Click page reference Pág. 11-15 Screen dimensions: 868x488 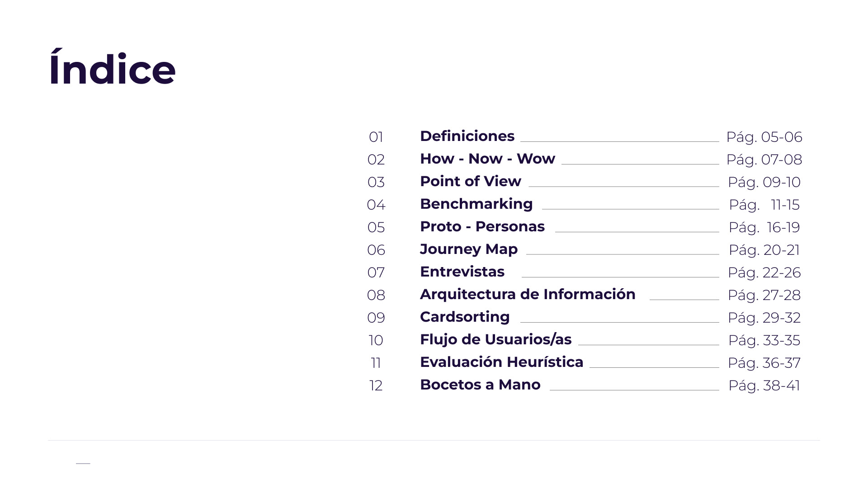(764, 205)
